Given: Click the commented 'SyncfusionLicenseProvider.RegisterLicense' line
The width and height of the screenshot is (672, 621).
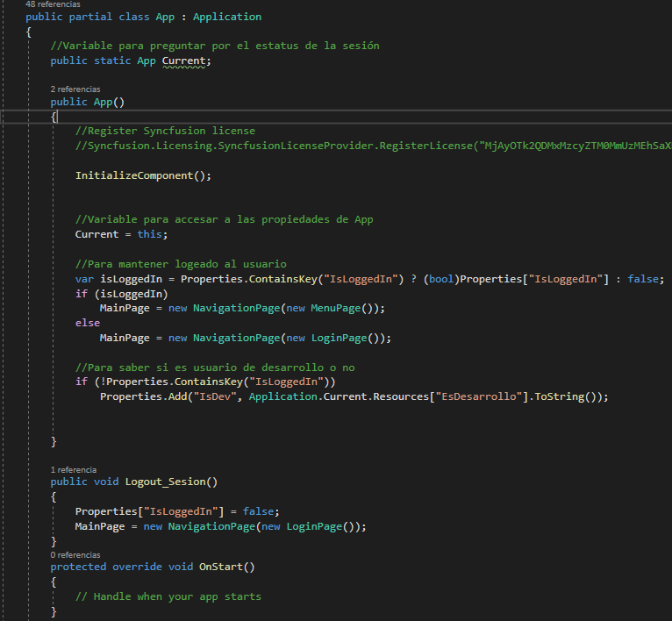Looking at the screenshot, I should [x=373, y=146].
